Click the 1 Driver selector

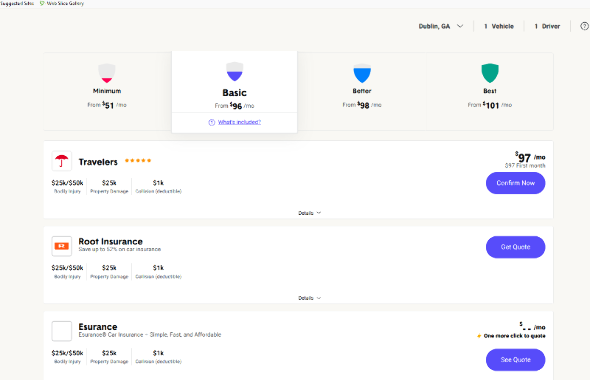point(547,26)
